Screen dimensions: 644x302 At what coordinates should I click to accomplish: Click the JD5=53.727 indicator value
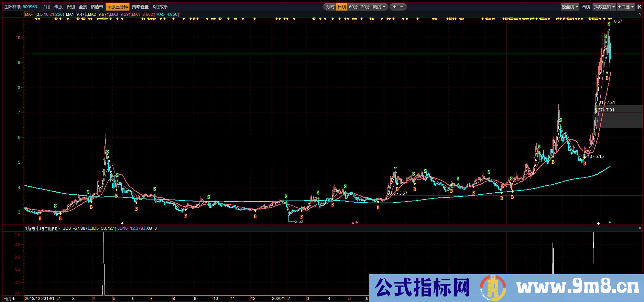(x=102, y=228)
